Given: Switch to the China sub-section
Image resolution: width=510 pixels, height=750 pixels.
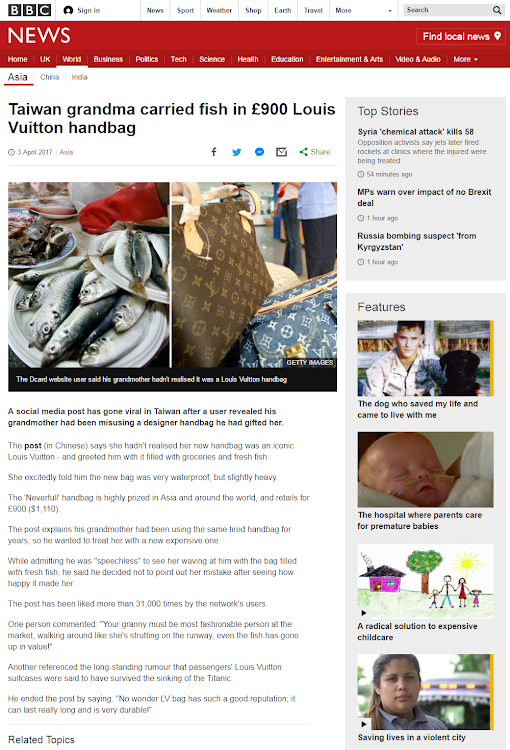Looking at the screenshot, I should [x=50, y=77].
